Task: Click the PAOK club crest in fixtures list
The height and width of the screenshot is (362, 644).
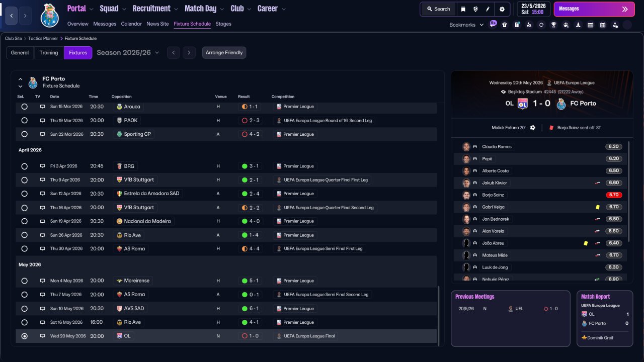Action: pos(119,121)
